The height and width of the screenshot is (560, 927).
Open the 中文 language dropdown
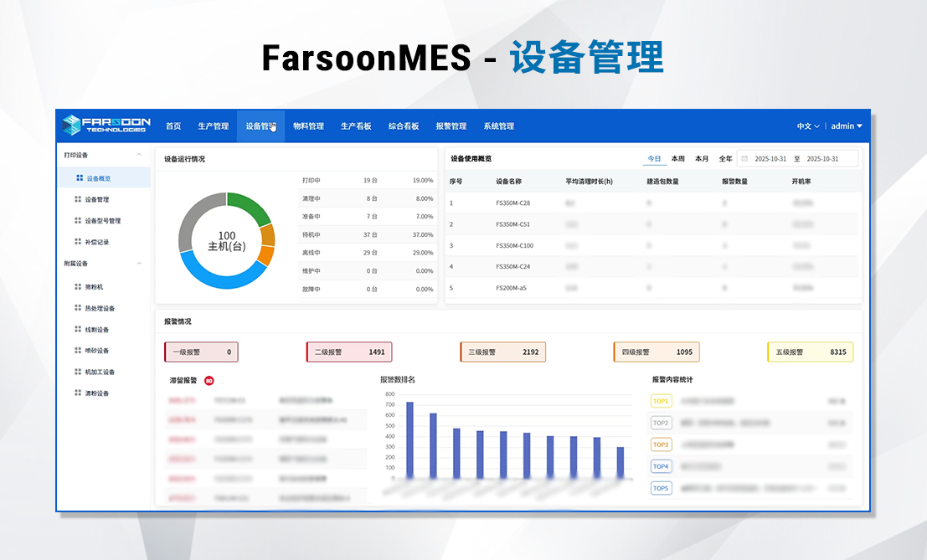click(x=807, y=126)
